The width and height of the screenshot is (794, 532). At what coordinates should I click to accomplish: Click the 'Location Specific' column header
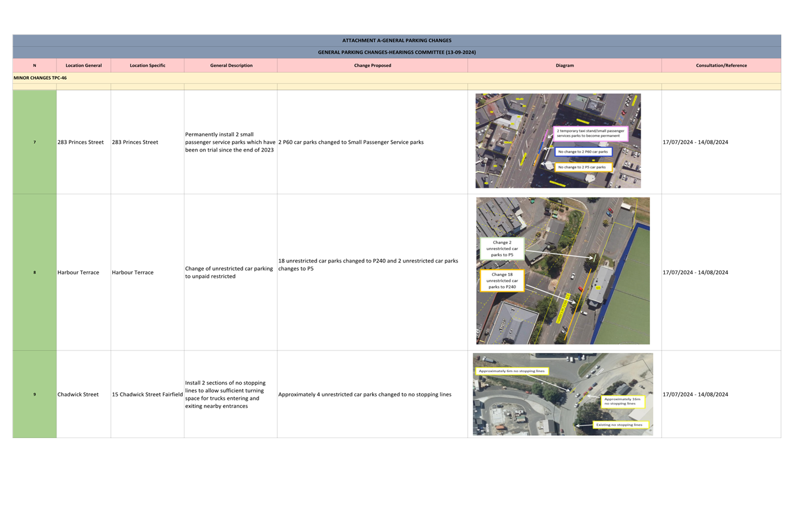(x=148, y=65)
